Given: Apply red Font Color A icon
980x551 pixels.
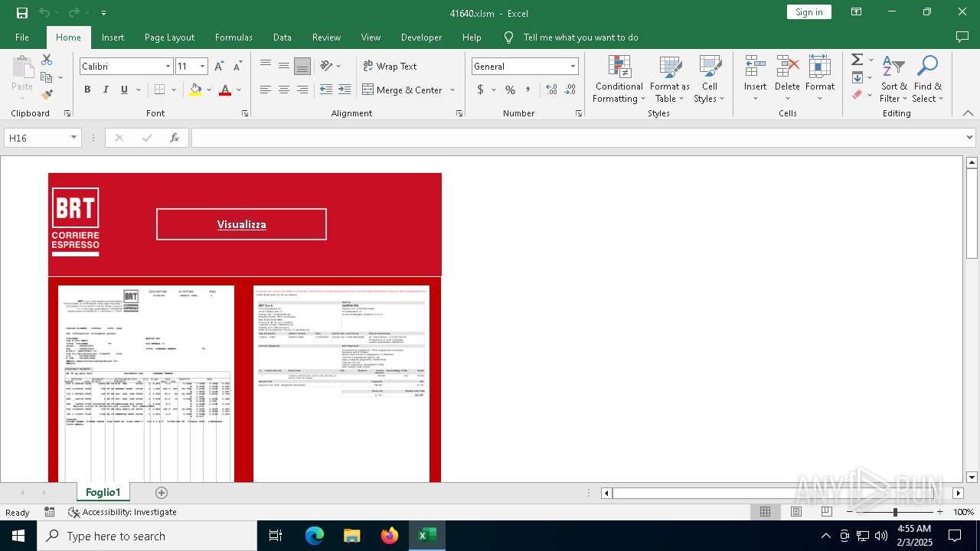Looking at the screenshot, I should coord(225,90).
